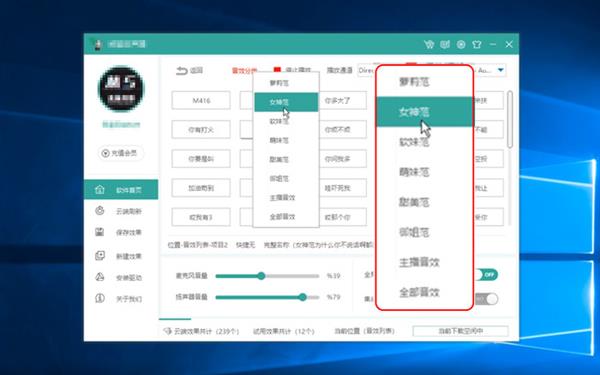Click the 停止播放 stop playback label
This screenshot has height=375, width=600.
coord(298,70)
